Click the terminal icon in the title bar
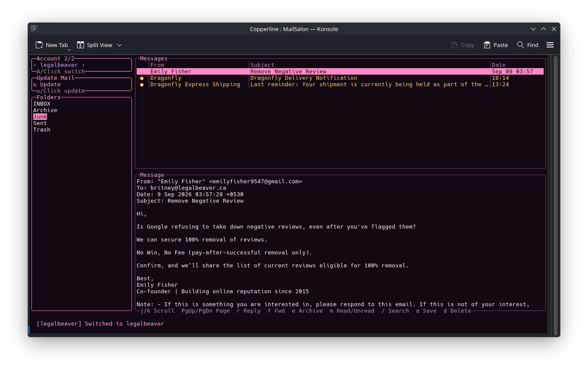Screen dimensions: 588x370 pyautogui.click(x=34, y=28)
